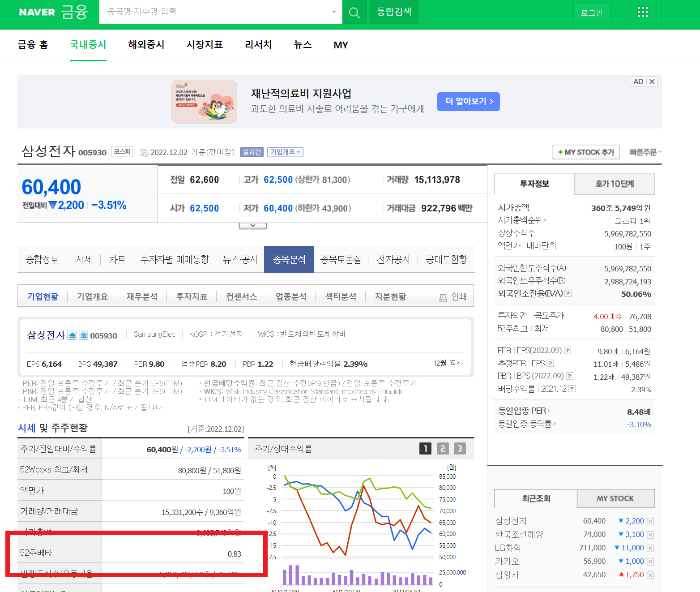700x592 pixels.
Task: Open the MY menu
Action: click(x=341, y=45)
